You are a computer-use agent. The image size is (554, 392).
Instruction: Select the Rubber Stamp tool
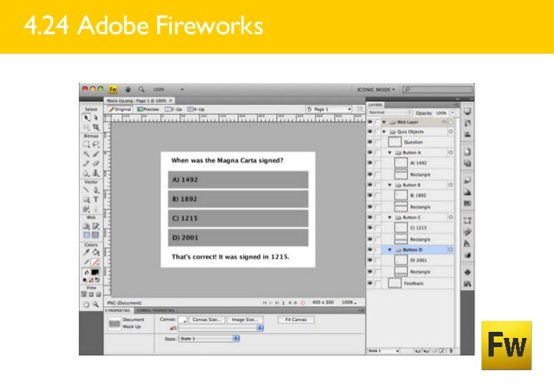click(96, 173)
